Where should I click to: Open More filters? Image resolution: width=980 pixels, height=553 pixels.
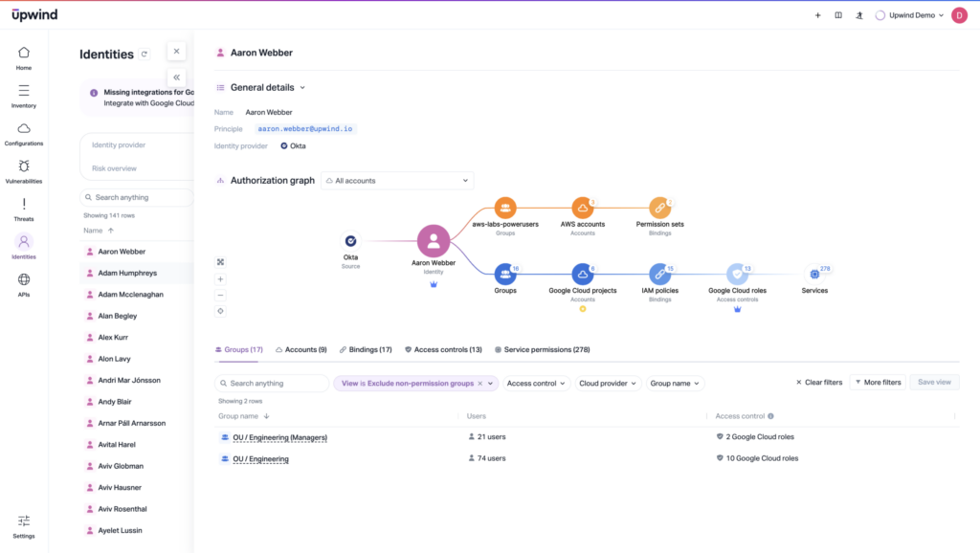tap(878, 383)
